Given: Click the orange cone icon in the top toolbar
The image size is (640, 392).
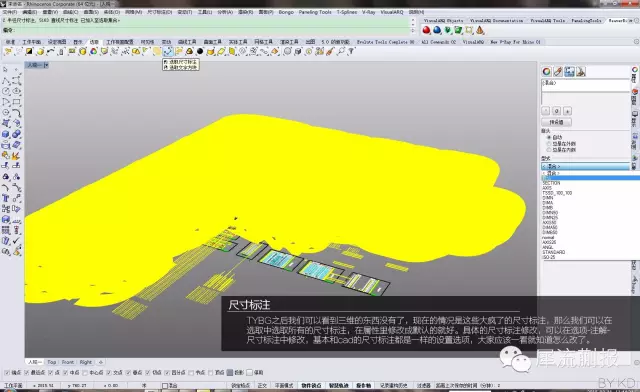Looking at the screenshot, I should [480, 30].
